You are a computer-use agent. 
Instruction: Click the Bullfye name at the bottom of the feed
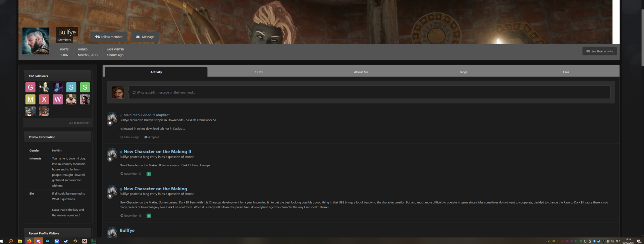tap(127, 231)
